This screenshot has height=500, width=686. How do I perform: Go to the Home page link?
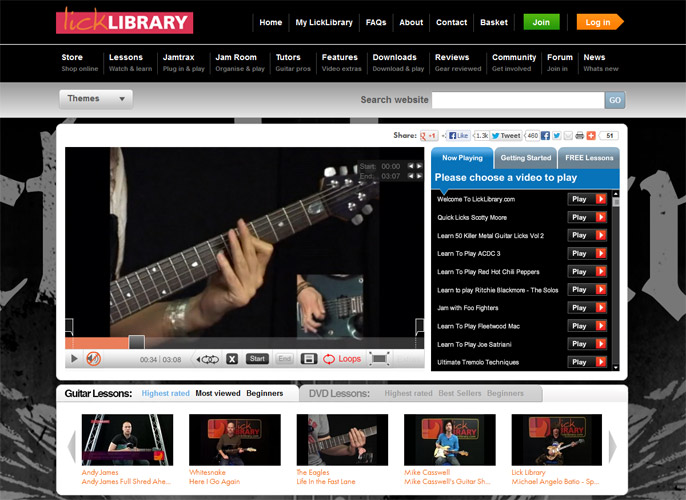click(x=270, y=22)
